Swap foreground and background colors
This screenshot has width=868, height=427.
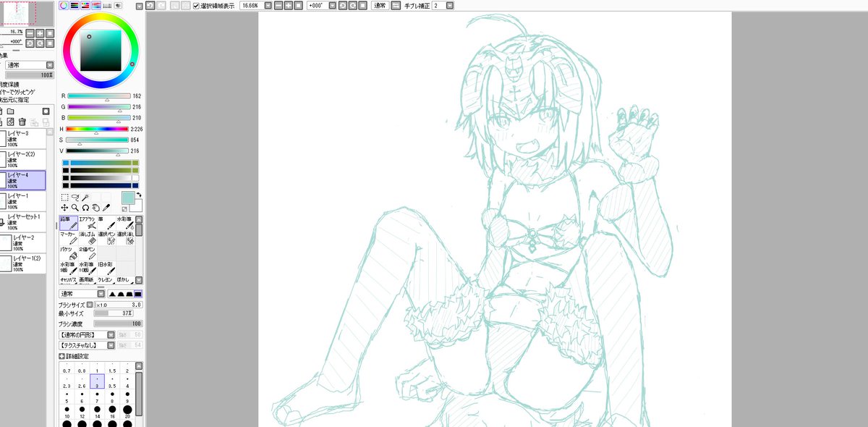coord(139,194)
